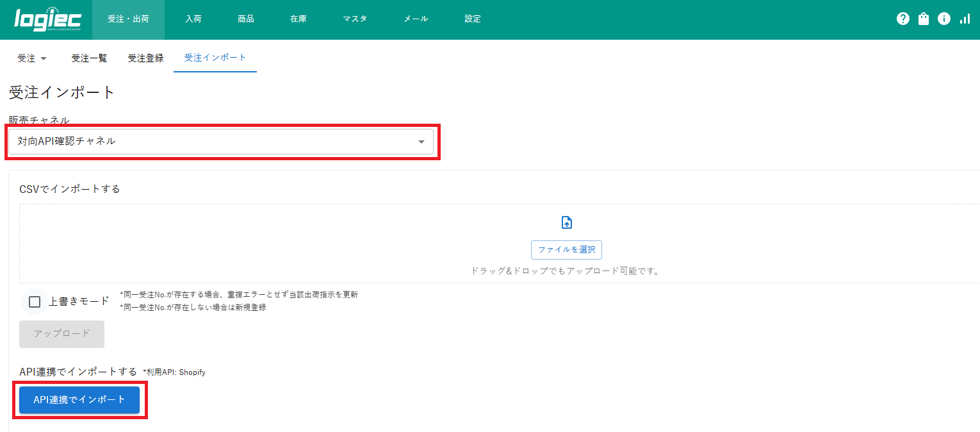Screen dimensions: 980x432
Task: Open the 入荷 menu
Action: [x=193, y=19]
